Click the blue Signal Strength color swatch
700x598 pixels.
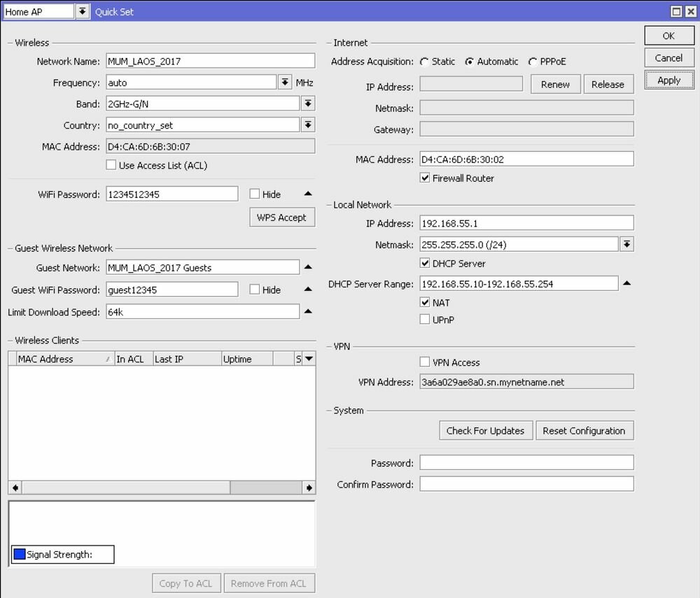click(x=20, y=554)
